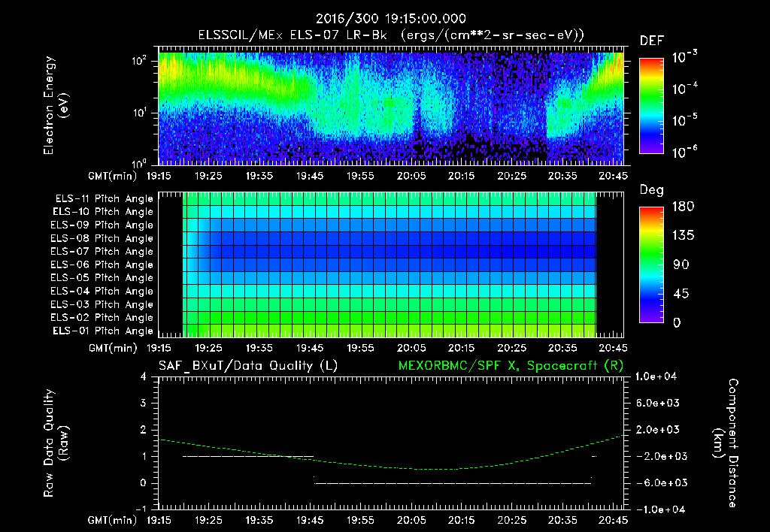This screenshot has height=532, width=770.
Task: Select the ELS-10 Pitch Angle row label
Action: (x=103, y=212)
